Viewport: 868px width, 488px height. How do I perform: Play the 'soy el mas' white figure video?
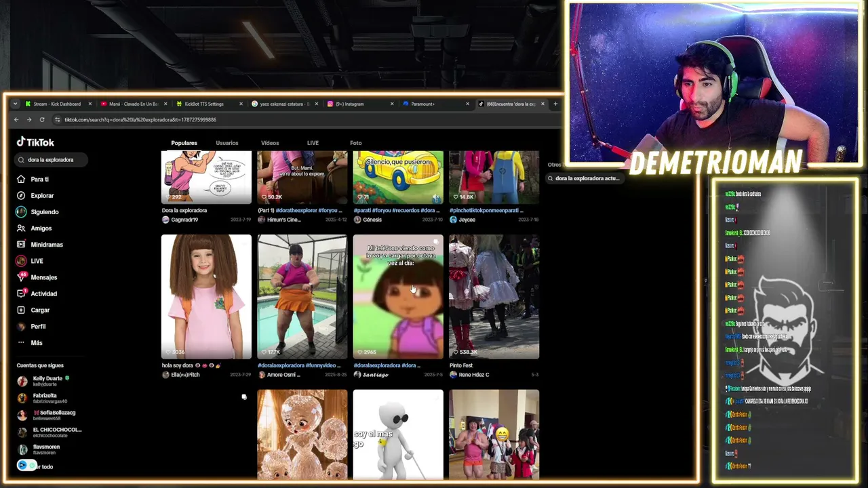pyautogui.click(x=398, y=434)
